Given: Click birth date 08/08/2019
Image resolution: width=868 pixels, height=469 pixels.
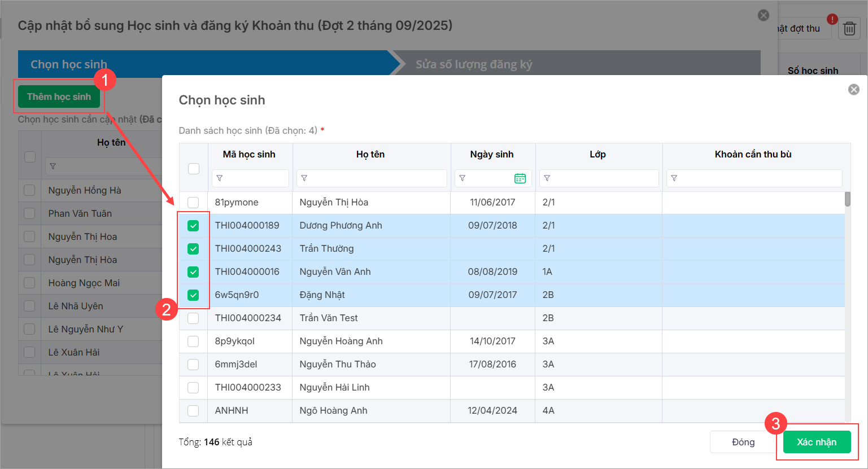Looking at the screenshot, I should [x=492, y=272].
